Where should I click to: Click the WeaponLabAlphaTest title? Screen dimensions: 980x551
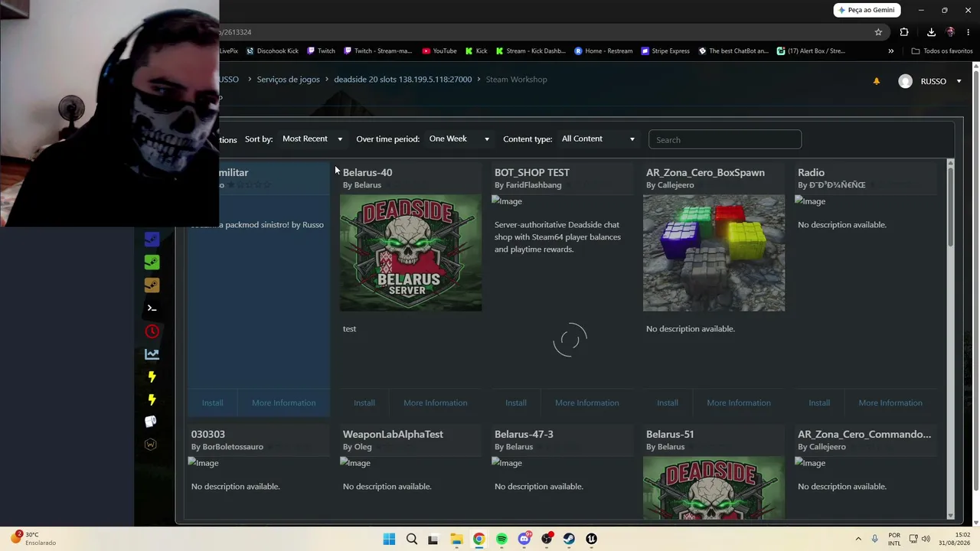tap(393, 435)
